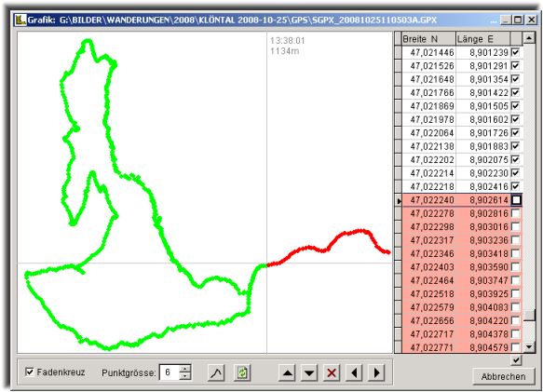543x392 pixels.
Task: Click the row selector of current row 47,022240
Action: (399, 200)
